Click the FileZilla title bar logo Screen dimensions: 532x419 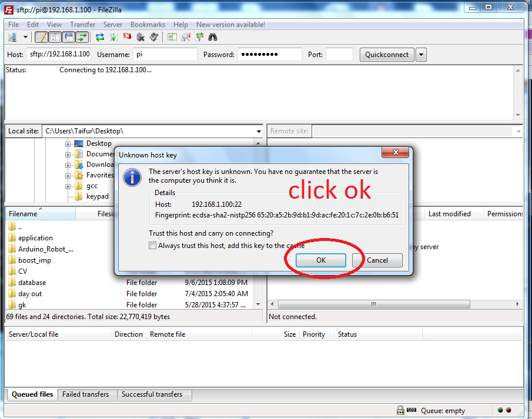click(x=9, y=10)
